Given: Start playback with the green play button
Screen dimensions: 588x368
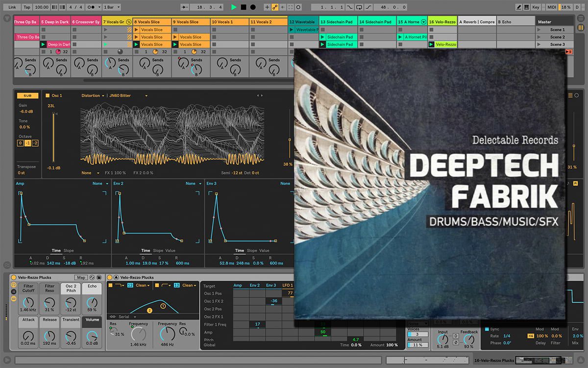Looking at the screenshot, I should point(234,7).
